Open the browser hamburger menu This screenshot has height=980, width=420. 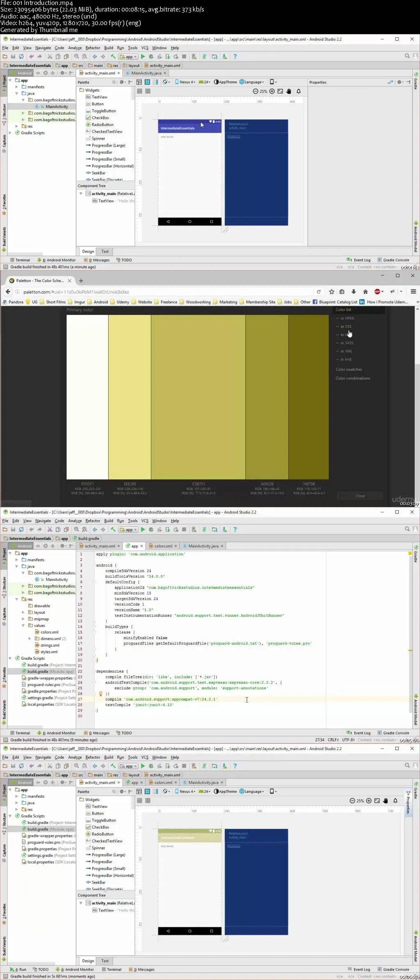[413, 291]
